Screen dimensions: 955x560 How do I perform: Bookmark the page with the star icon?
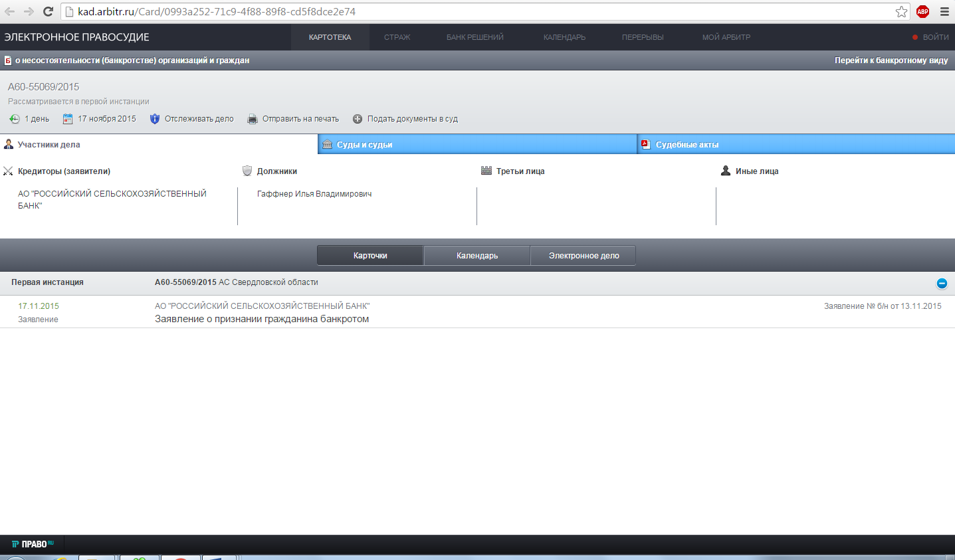(901, 12)
